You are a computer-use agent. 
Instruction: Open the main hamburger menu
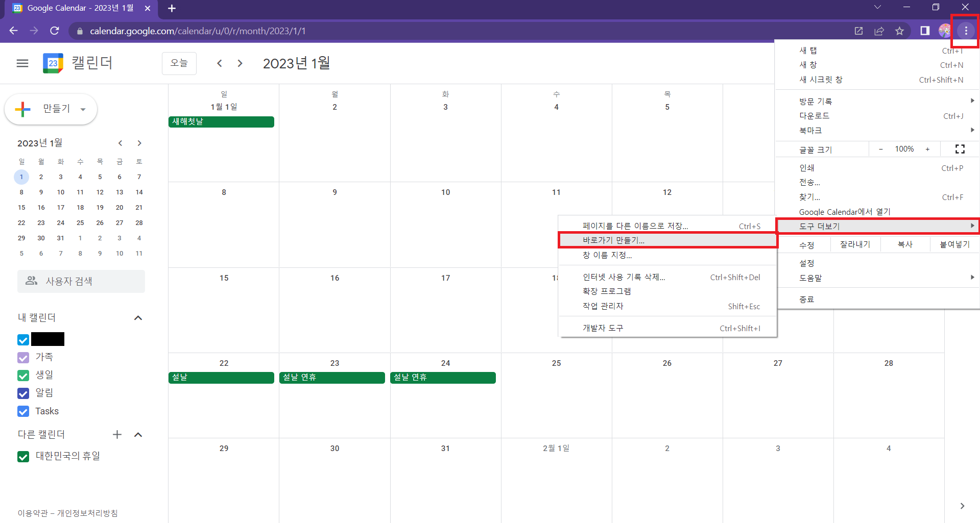tap(22, 63)
